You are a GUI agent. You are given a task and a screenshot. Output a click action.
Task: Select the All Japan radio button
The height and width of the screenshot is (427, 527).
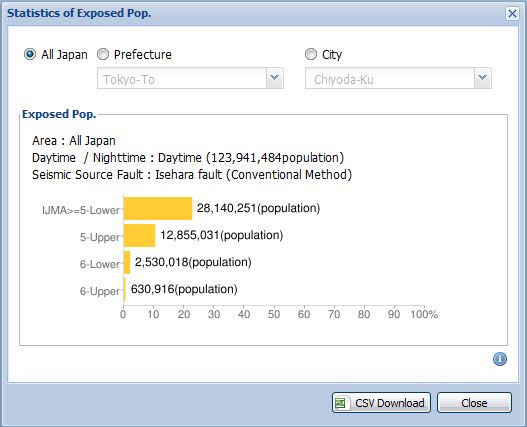pos(30,54)
